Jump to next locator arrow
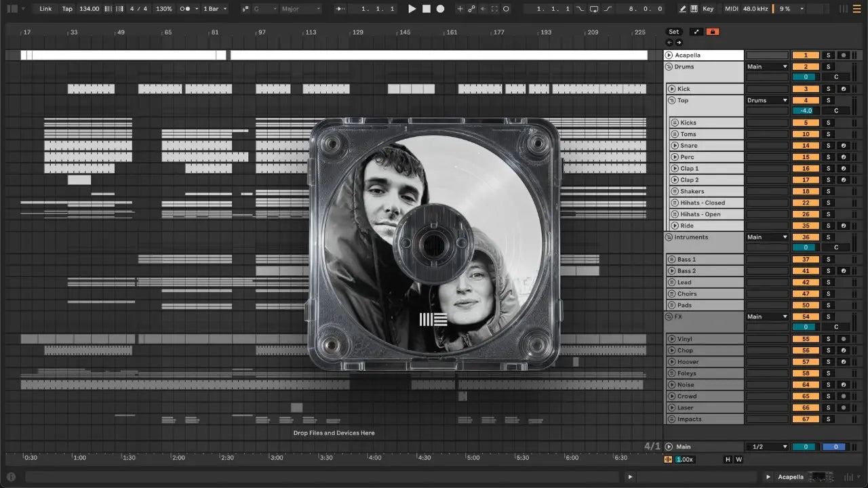 [x=679, y=42]
